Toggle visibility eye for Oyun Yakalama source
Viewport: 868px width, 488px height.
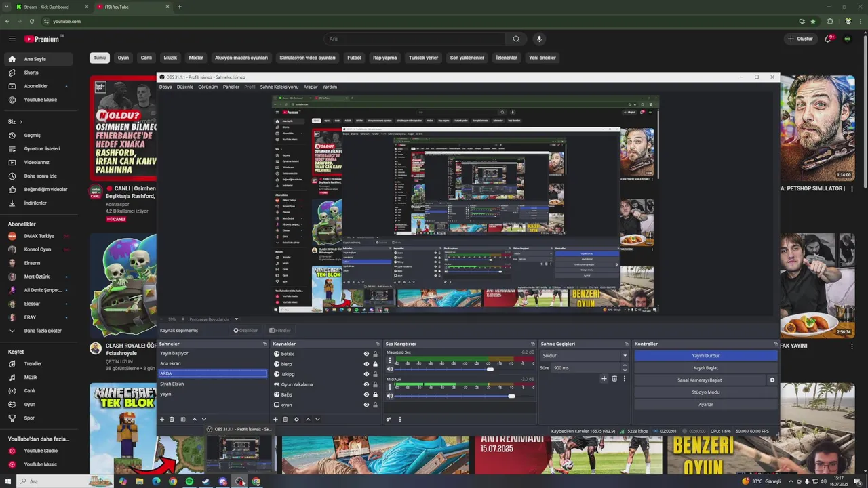pyautogui.click(x=366, y=384)
